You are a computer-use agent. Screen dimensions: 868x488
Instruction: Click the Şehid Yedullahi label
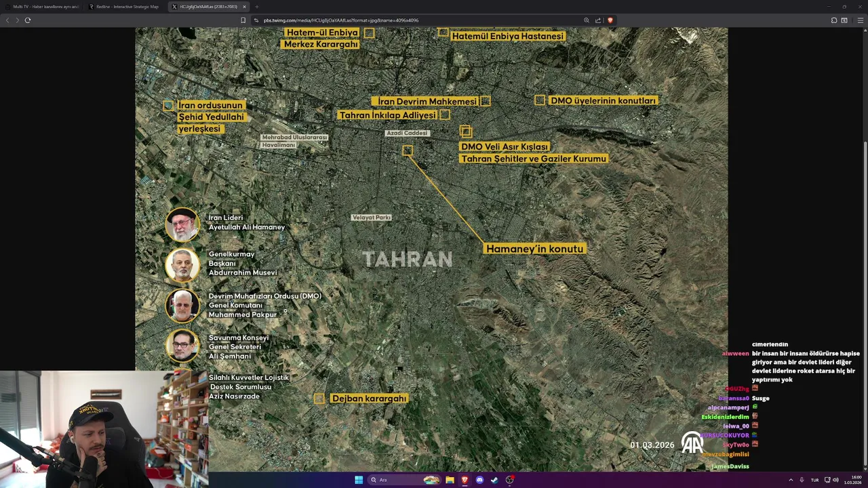211,117
